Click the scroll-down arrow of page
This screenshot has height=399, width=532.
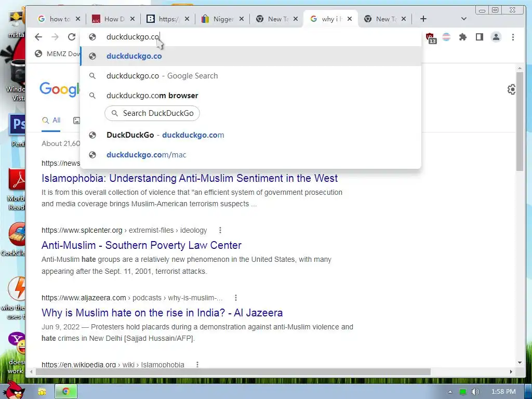(520, 363)
